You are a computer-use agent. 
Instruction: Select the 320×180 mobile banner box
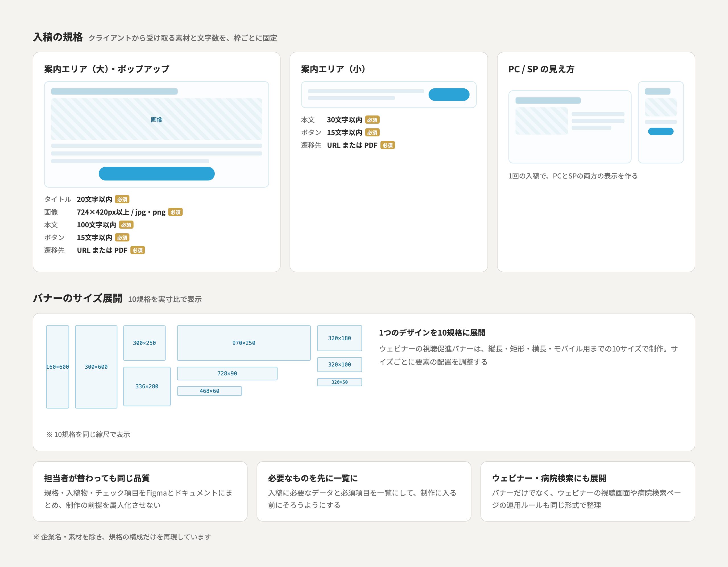tap(339, 338)
